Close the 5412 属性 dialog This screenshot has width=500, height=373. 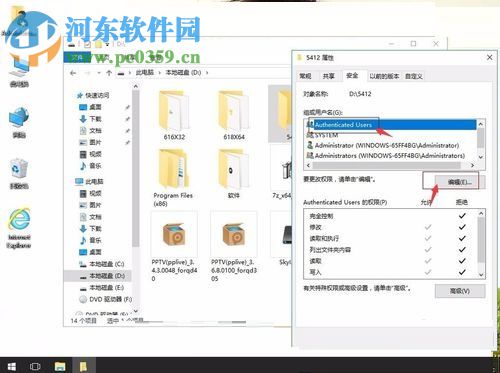point(489,58)
